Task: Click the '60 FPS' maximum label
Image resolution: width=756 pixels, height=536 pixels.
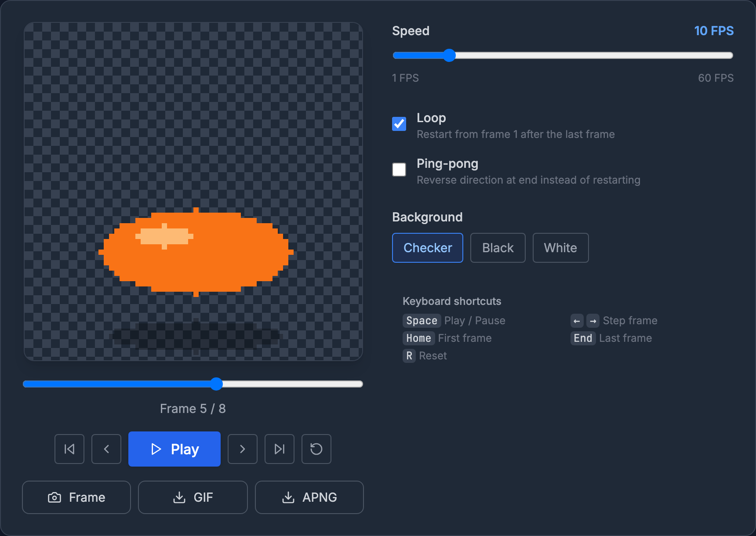Action: pos(716,78)
